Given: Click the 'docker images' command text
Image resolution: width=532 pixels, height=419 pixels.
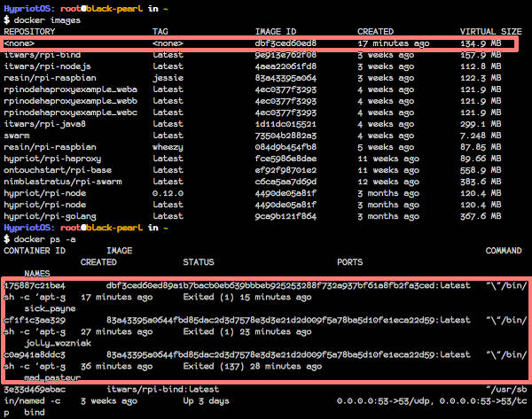Looking at the screenshot, I should (47, 20).
